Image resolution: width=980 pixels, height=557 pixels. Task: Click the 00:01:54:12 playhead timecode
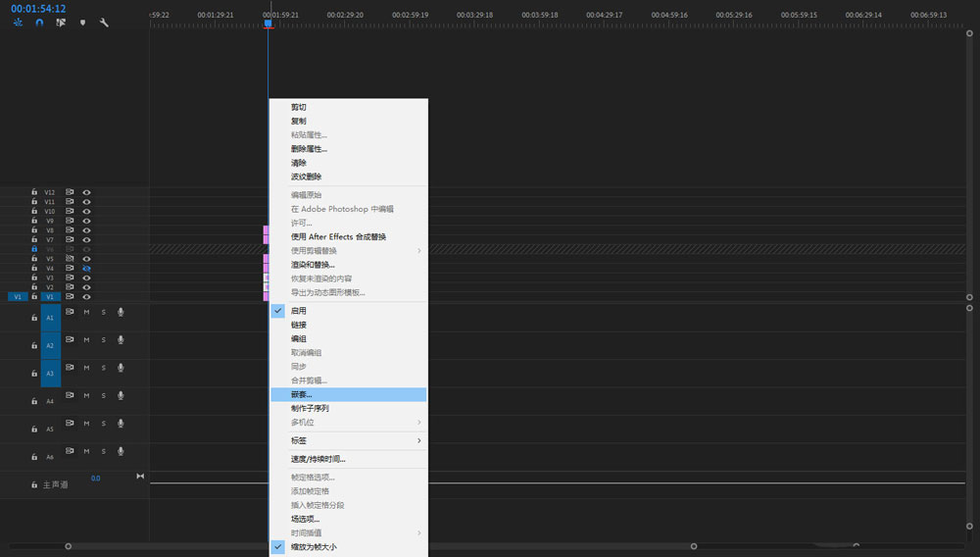[38, 9]
